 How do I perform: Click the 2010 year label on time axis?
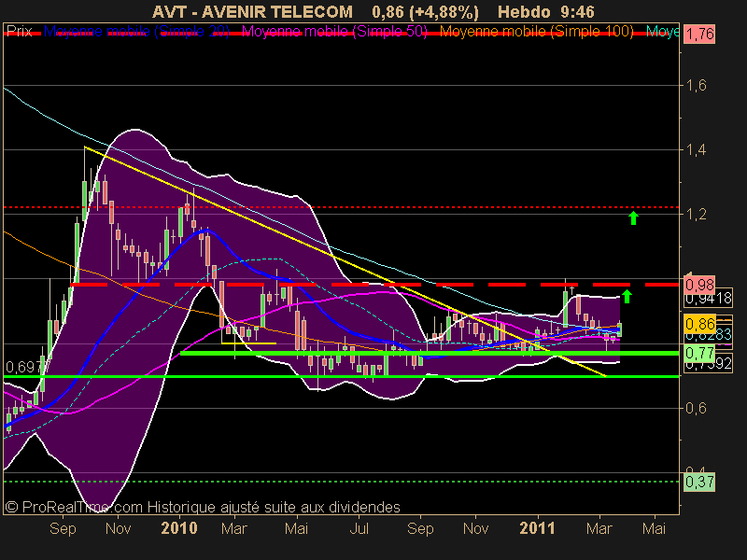179,528
